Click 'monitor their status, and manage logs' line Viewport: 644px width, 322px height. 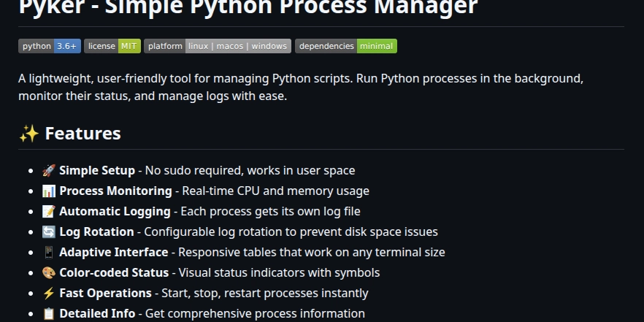pyautogui.click(x=153, y=96)
